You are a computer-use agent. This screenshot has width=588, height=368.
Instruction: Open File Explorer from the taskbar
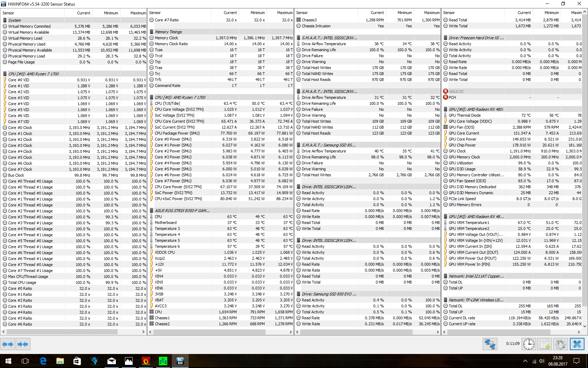(60, 361)
